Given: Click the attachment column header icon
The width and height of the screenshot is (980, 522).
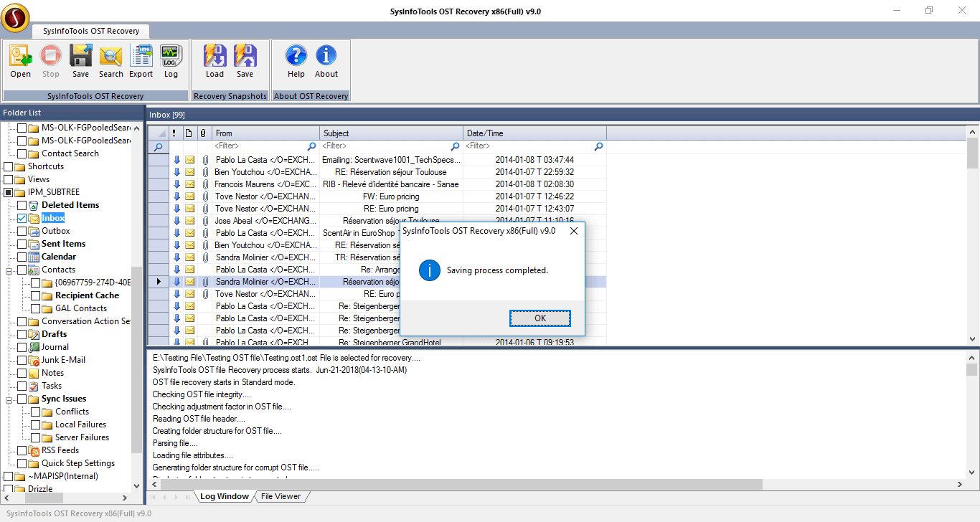Looking at the screenshot, I should point(203,133).
